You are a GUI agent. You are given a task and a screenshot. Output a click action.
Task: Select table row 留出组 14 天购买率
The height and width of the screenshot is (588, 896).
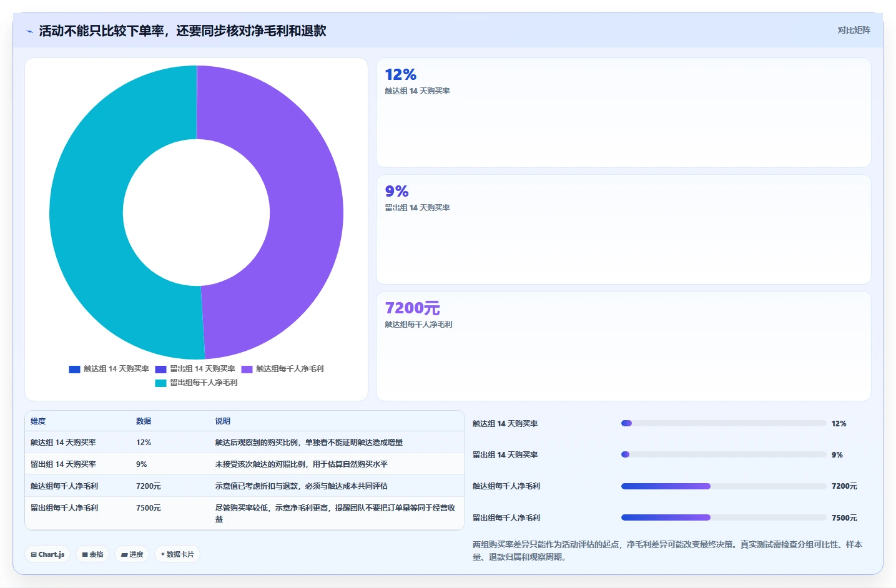(x=245, y=464)
